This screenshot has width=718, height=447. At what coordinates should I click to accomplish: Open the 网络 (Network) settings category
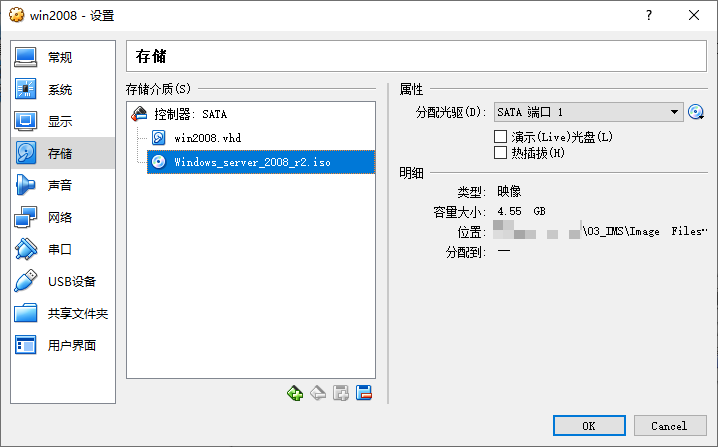coord(63,217)
